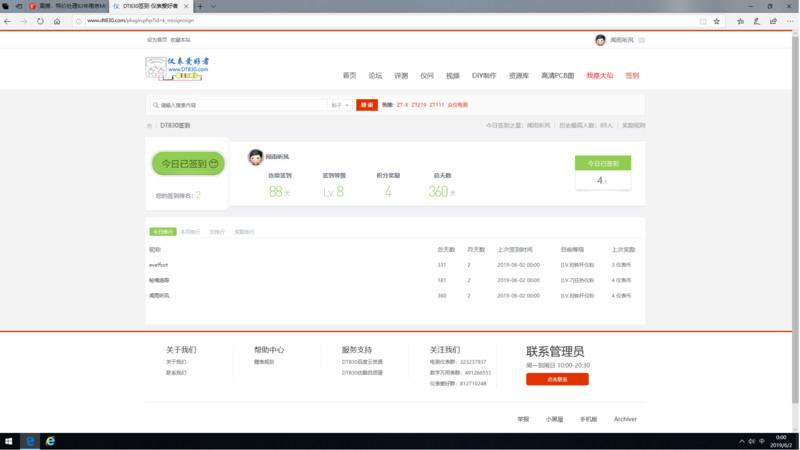
Task: Open Edge from the taskbar
Action: click(31, 441)
